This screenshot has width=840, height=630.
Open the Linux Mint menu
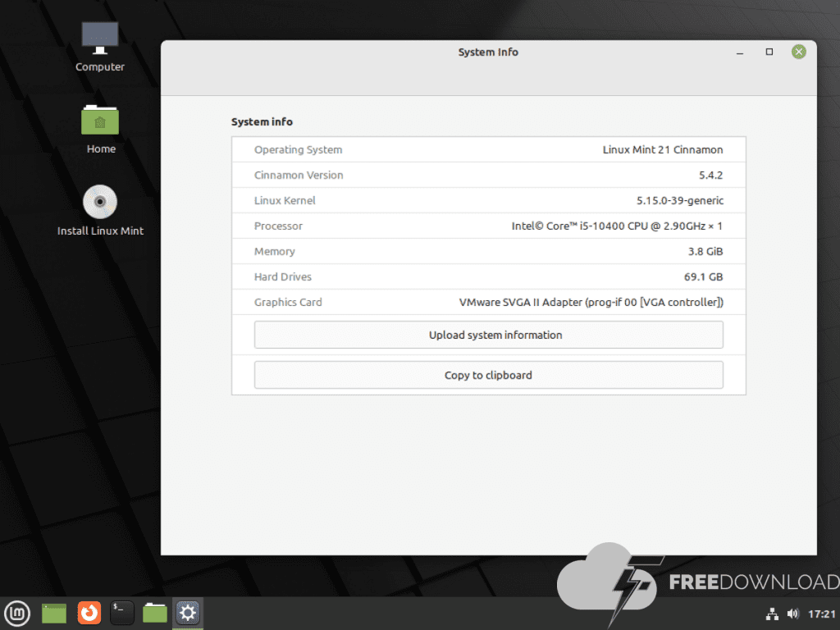pos(17,612)
